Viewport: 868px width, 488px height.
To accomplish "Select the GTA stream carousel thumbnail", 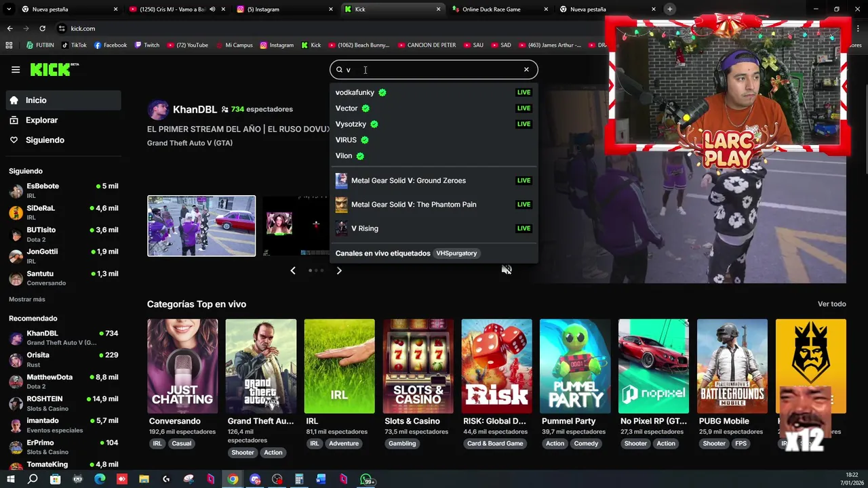I will [x=201, y=226].
